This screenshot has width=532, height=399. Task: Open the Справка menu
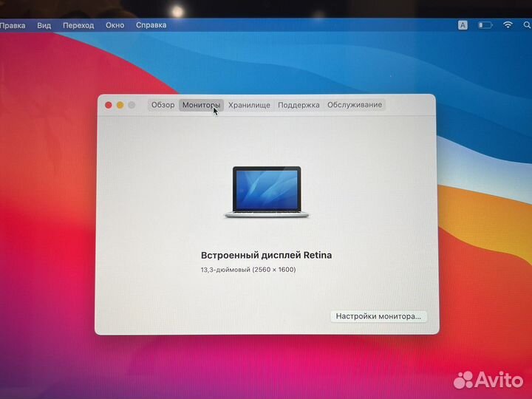[151, 25]
